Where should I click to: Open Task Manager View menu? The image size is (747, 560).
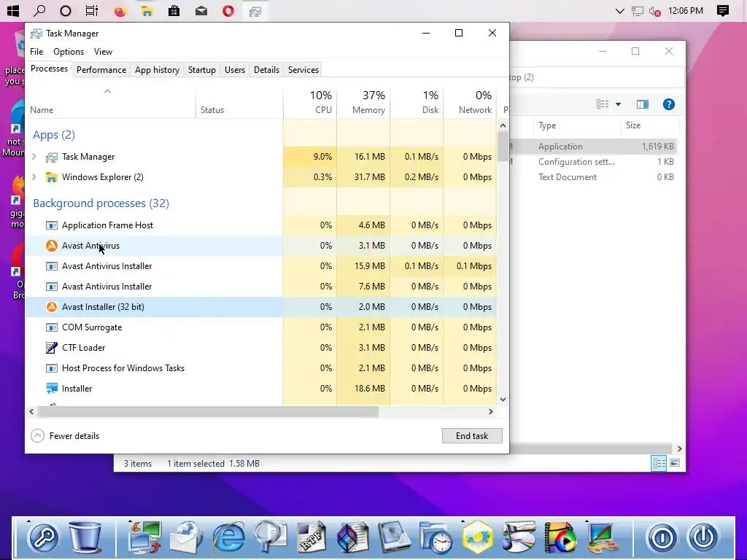click(103, 52)
